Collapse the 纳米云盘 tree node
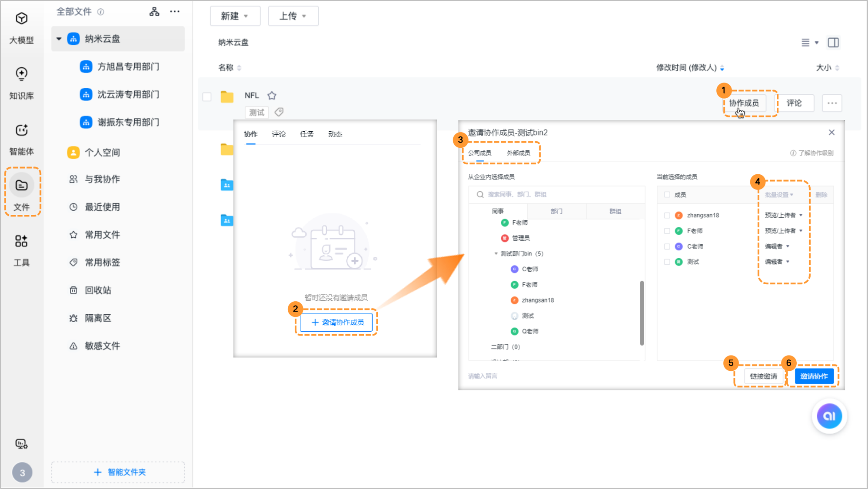Viewport: 868px width, 489px height. [59, 39]
